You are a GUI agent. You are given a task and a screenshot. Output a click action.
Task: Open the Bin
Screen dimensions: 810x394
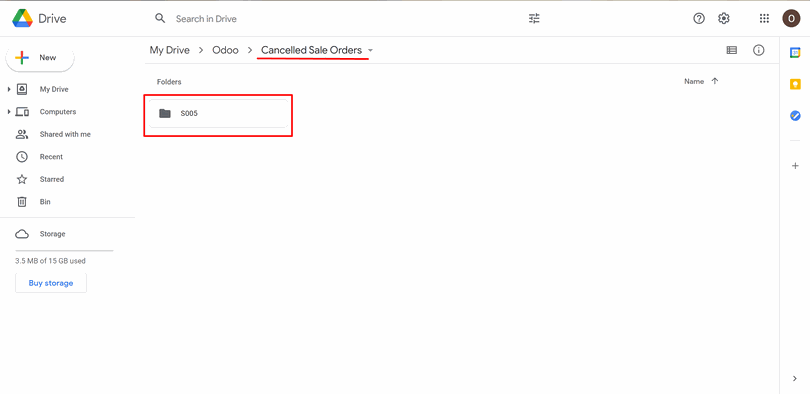tap(45, 202)
